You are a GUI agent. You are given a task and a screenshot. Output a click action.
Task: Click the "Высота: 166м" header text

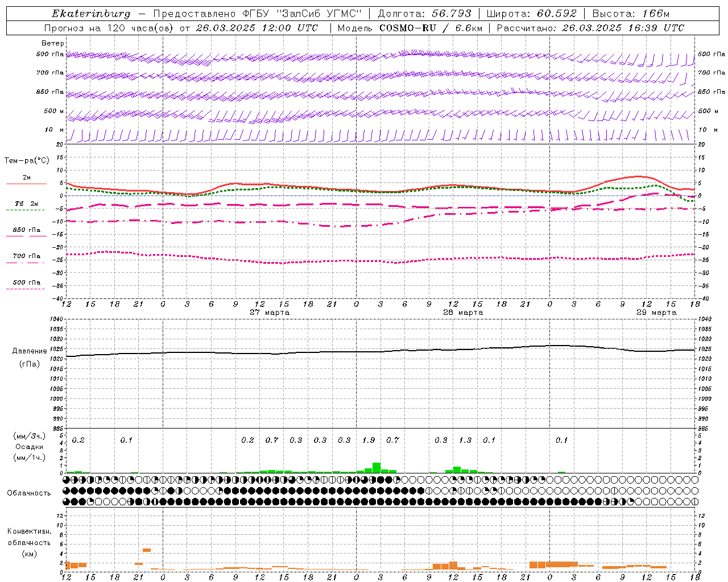point(631,14)
